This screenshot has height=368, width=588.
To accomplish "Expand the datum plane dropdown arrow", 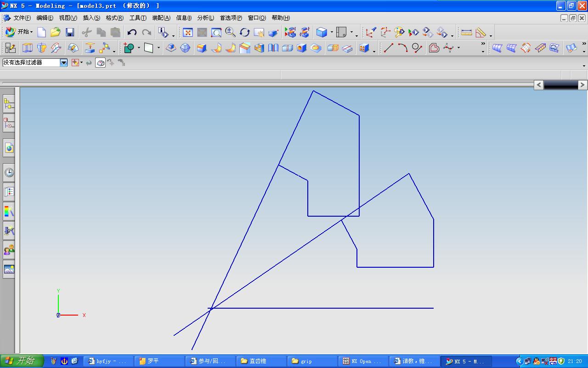I will click(158, 48).
